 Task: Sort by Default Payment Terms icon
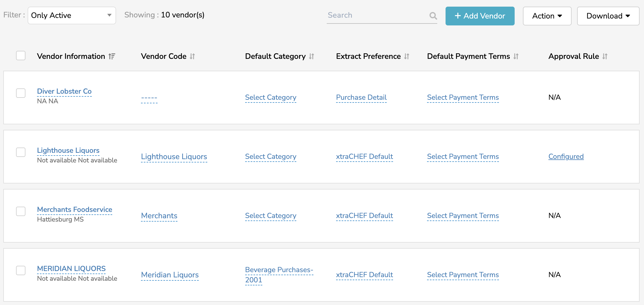(516, 56)
